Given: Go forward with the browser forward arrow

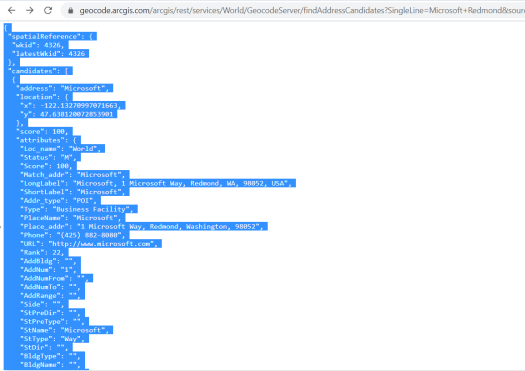Looking at the screenshot, I should [x=30, y=11].
